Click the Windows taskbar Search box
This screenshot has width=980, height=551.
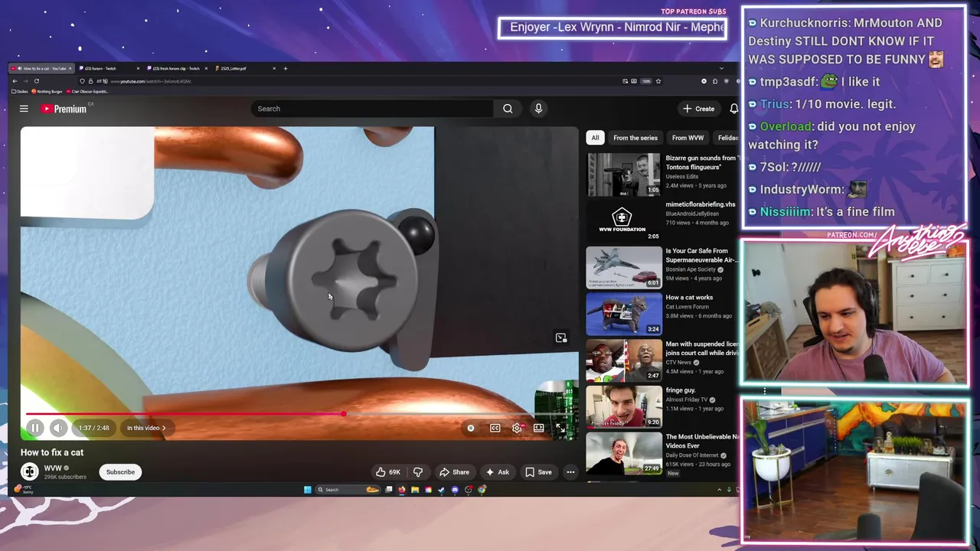pyautogui.click(x=348, y=490)
